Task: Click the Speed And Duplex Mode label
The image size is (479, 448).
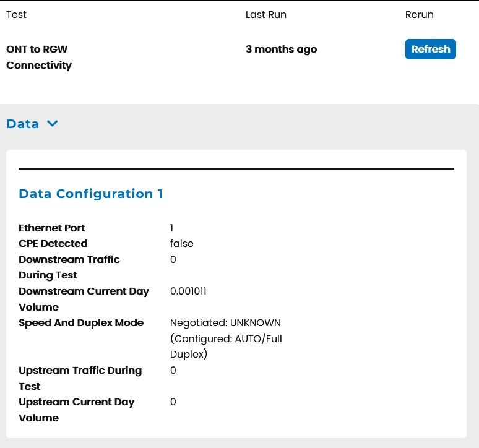Action: click(x=81, y=323)
